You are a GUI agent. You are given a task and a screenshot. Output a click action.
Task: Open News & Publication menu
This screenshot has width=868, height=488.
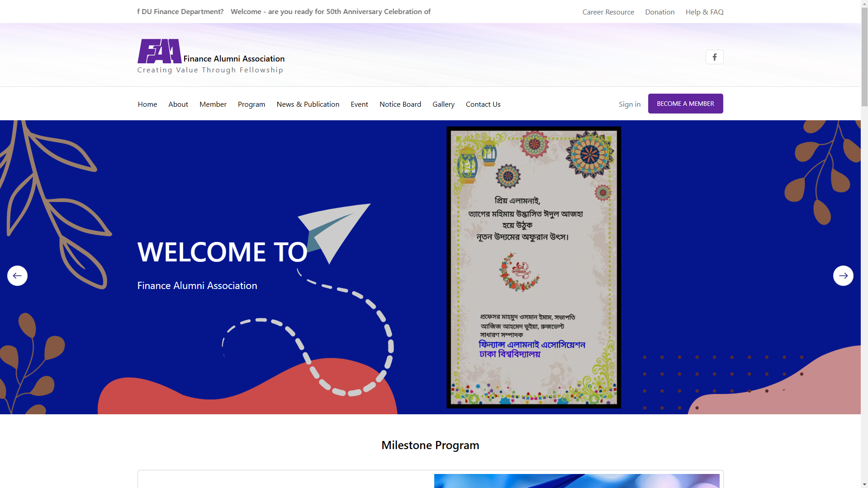tap(308, 104)
